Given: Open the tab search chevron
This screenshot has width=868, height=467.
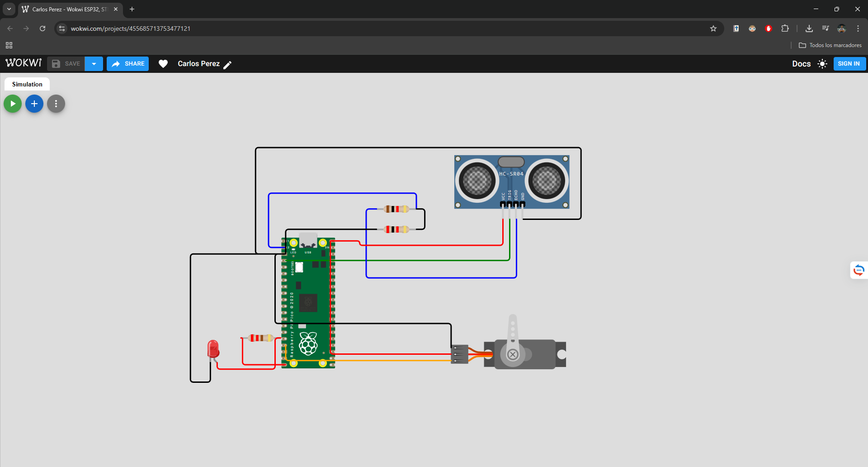Looking at the screenshot, I should (x=9, y=9).
